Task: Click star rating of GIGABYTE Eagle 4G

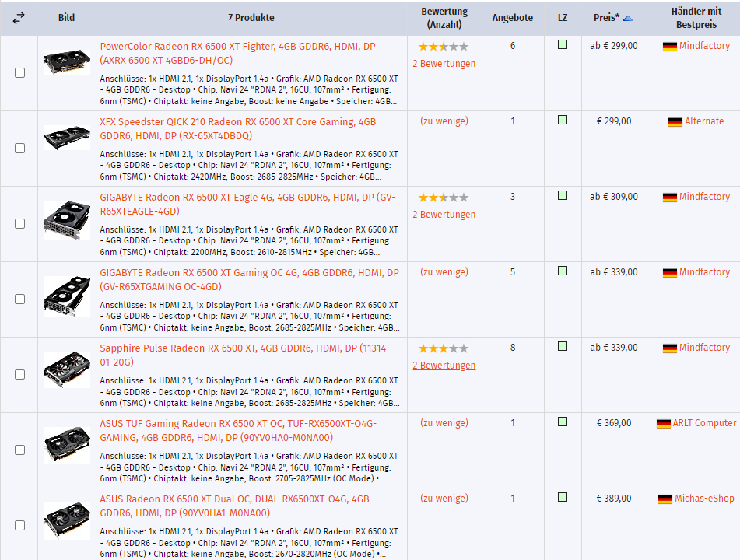Action: [444, 198]
